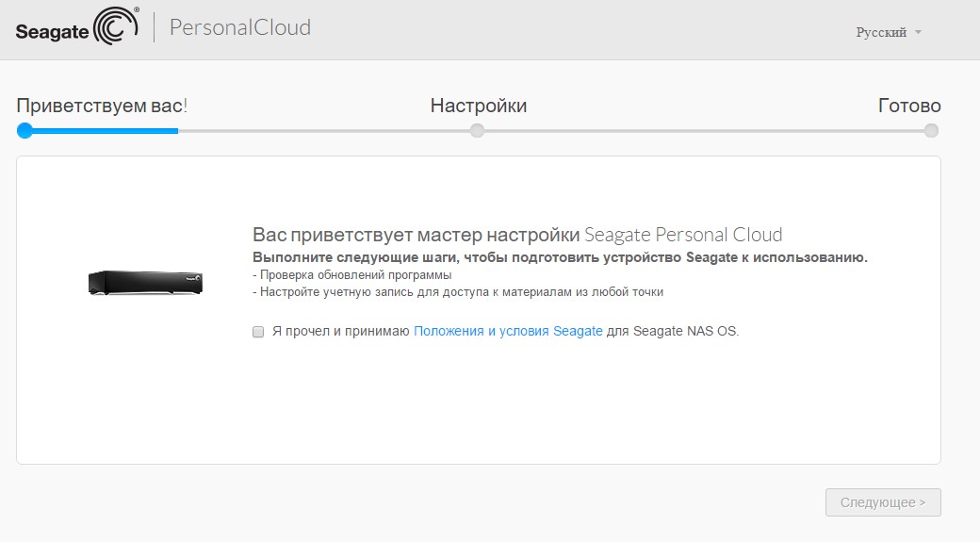
Task: Click the line starting 'Настройте учетную запись'
Action: pyautogui.click(x=458, y=292)
